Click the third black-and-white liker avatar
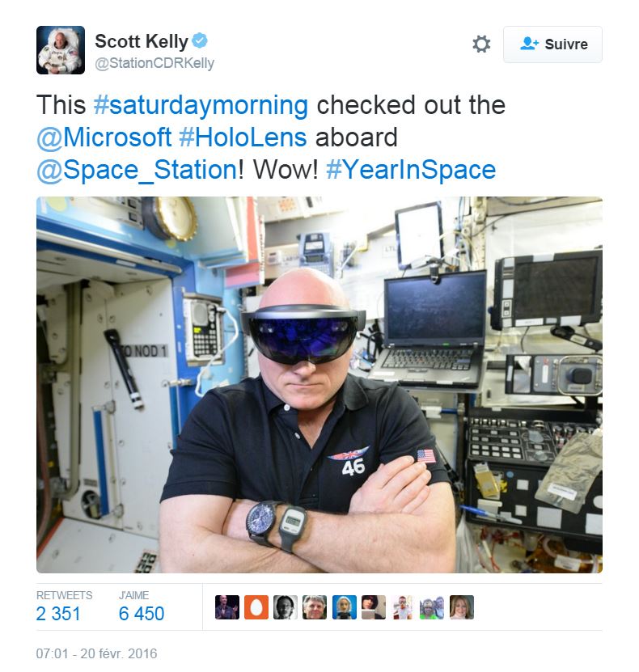The width and height of the screenshot is (639, 672). point(286,606)
